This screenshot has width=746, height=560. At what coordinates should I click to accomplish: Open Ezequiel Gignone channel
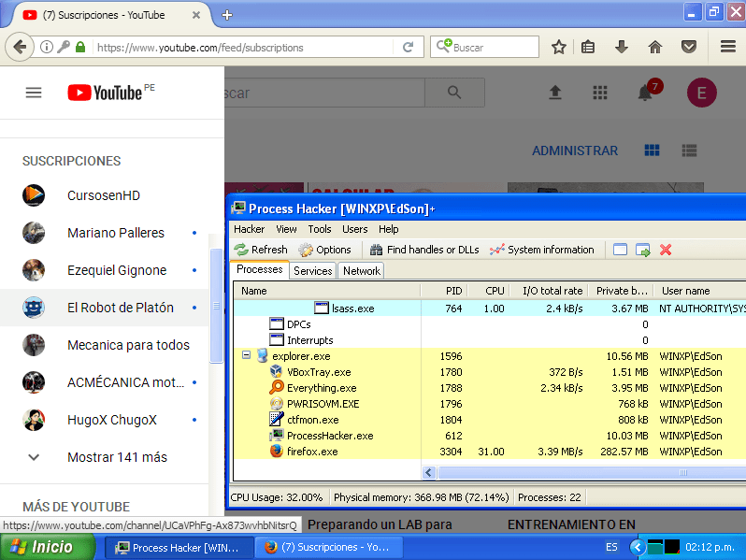[104, 270]
